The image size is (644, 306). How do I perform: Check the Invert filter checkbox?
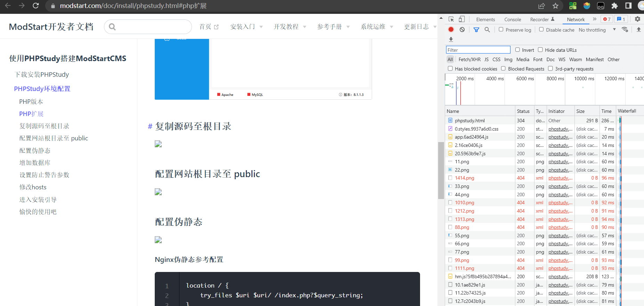pos(517,50)
